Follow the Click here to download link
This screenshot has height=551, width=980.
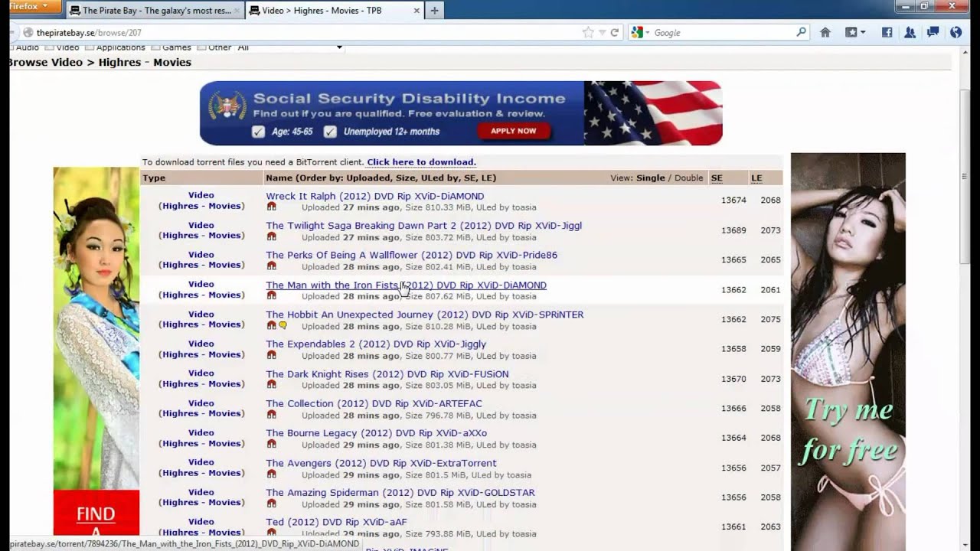[421, 162]
